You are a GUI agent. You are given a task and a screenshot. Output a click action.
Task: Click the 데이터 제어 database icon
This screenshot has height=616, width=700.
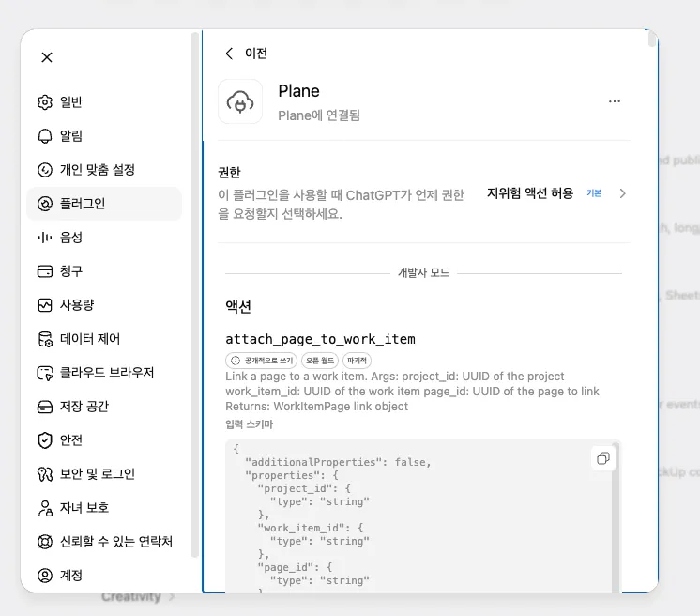pyautogui.click(x=45, y=339)
